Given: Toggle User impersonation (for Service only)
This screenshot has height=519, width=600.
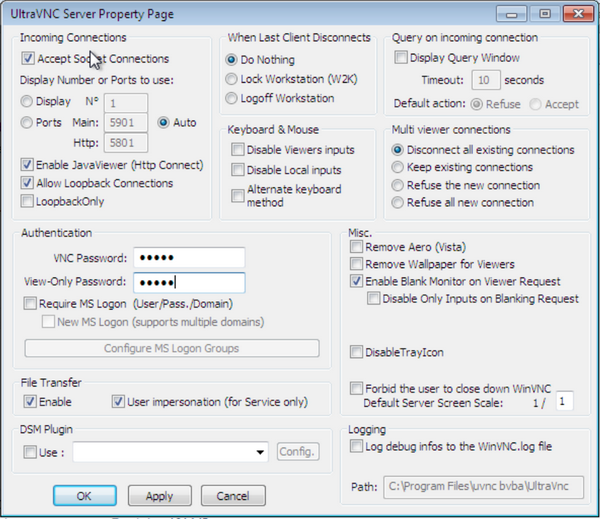Looking at the screenshot, I should click(118, 401).
